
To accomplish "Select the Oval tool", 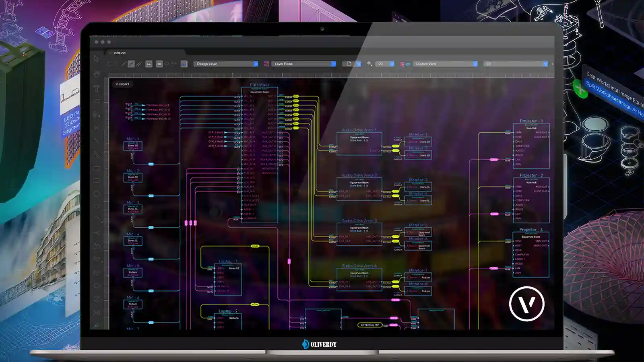I will coord(97,207).
